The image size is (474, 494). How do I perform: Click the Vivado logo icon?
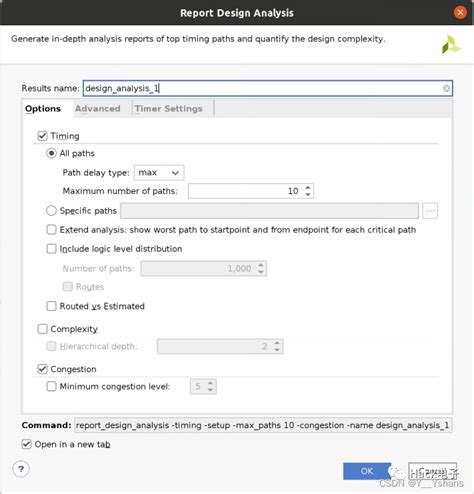pos(451,44)
